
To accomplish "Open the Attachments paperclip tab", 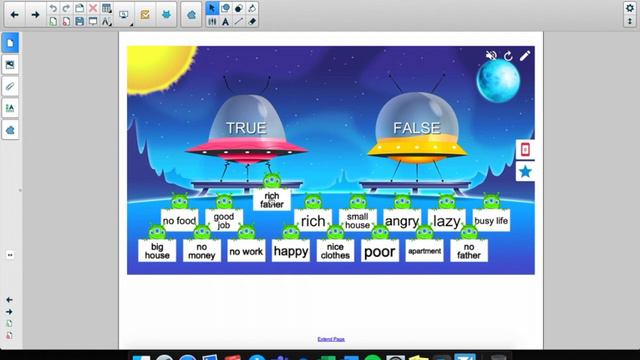I will point(10,86).
